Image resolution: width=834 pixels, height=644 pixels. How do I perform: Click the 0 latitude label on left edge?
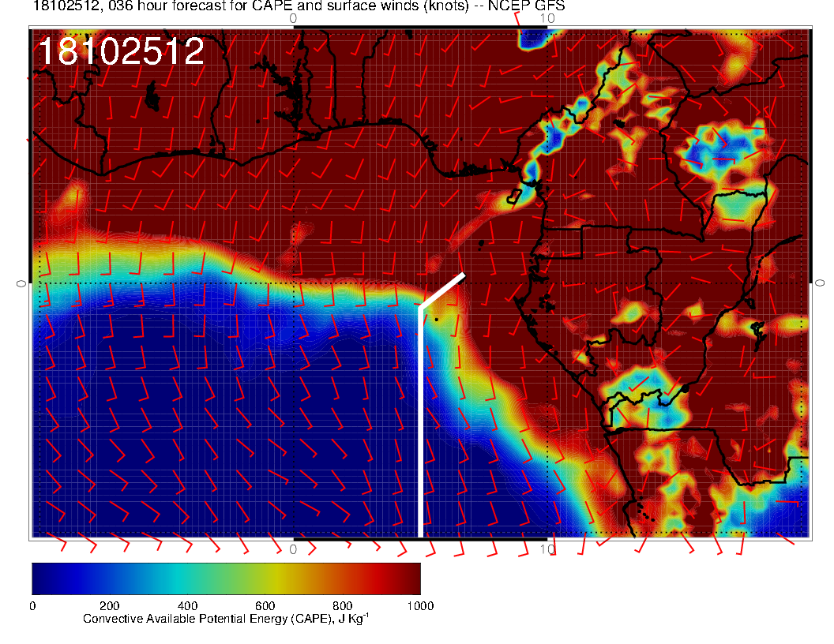(x=21, y=283)
